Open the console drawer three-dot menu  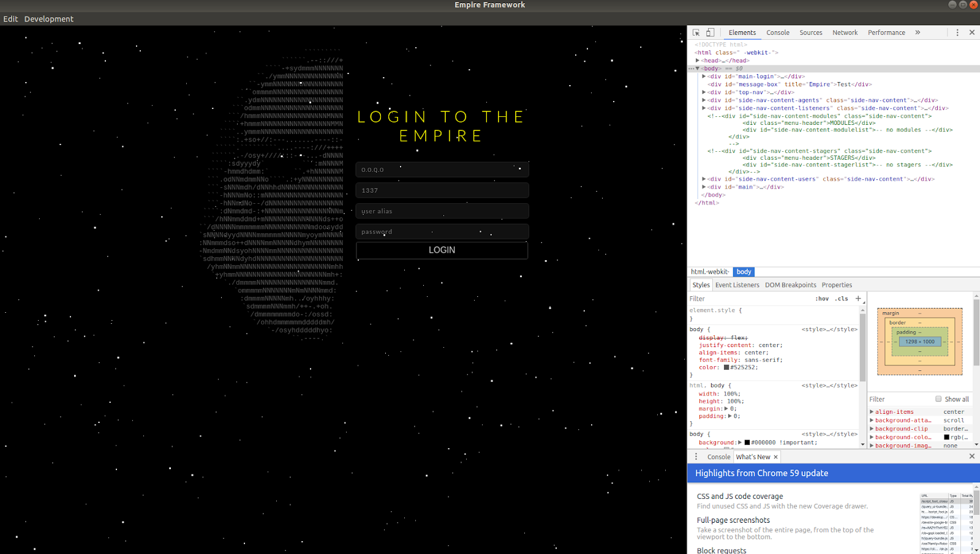coord(696,457)
